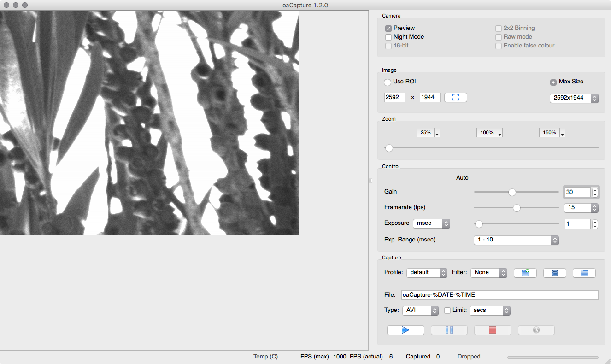
Task: Save profile using the dark disk icon
Action: tap(555, 273)
